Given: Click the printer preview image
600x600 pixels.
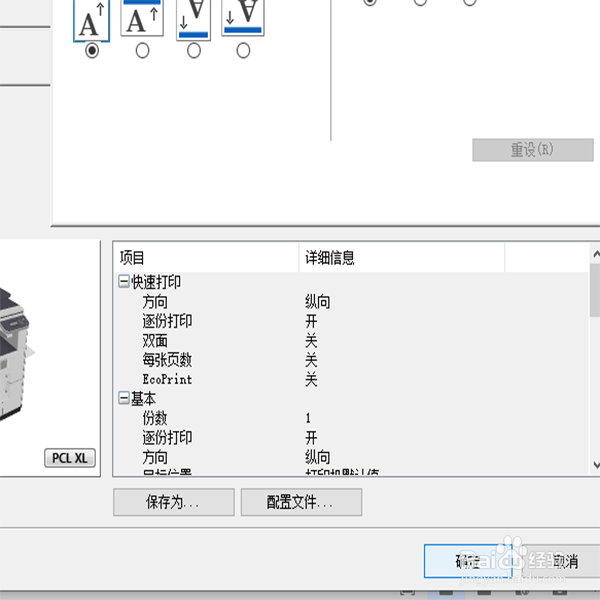Looking at the screenshot, I should [x=15, y=352].
